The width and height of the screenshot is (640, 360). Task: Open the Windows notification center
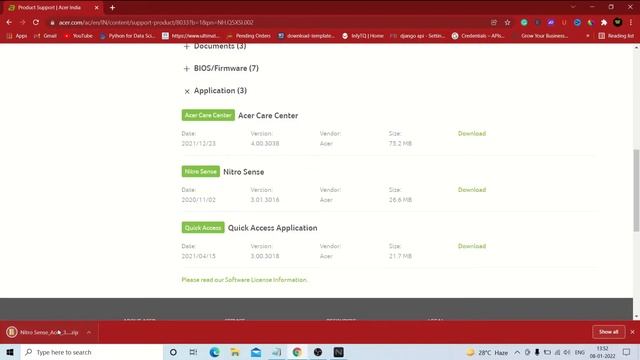[627, 352]
